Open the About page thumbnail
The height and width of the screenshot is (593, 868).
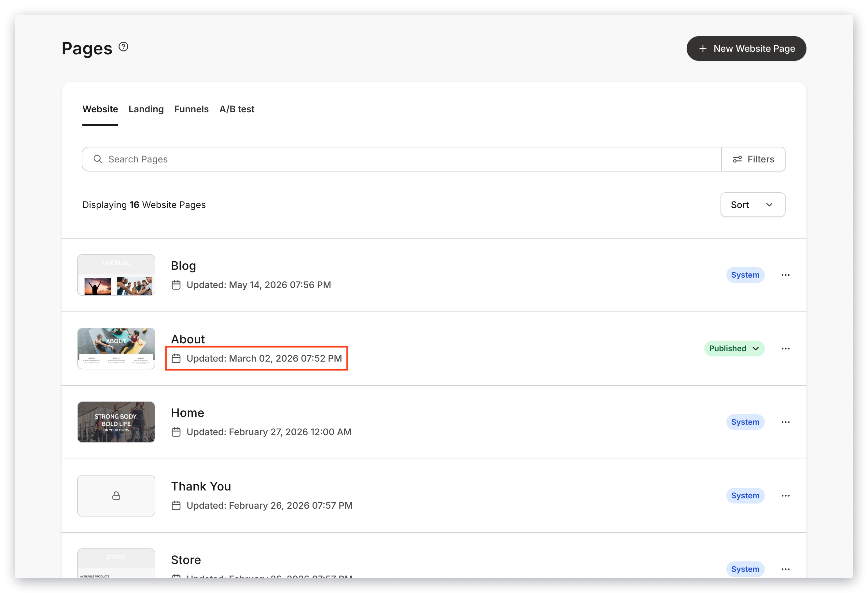click(116, 348)
